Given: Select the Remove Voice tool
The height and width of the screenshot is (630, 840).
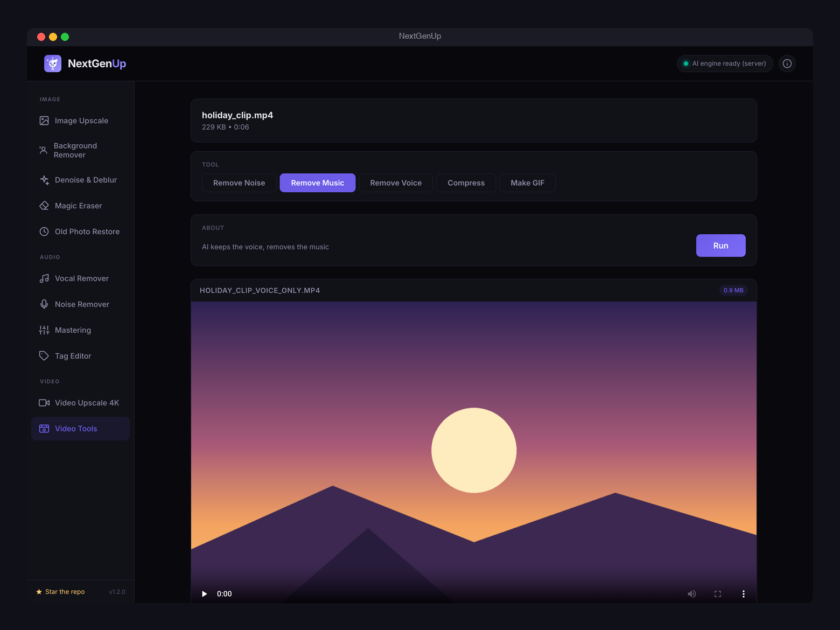Looking at the screenshot, I should click(x=396, y=183).
